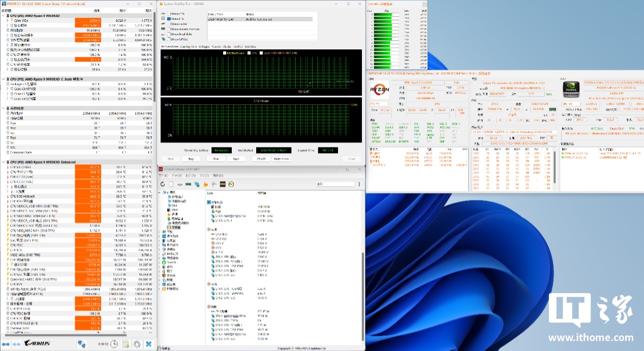This screenshot has width=644, height=351.
Task: Click HWiNFO network computers icon
Action: [81, 344]
